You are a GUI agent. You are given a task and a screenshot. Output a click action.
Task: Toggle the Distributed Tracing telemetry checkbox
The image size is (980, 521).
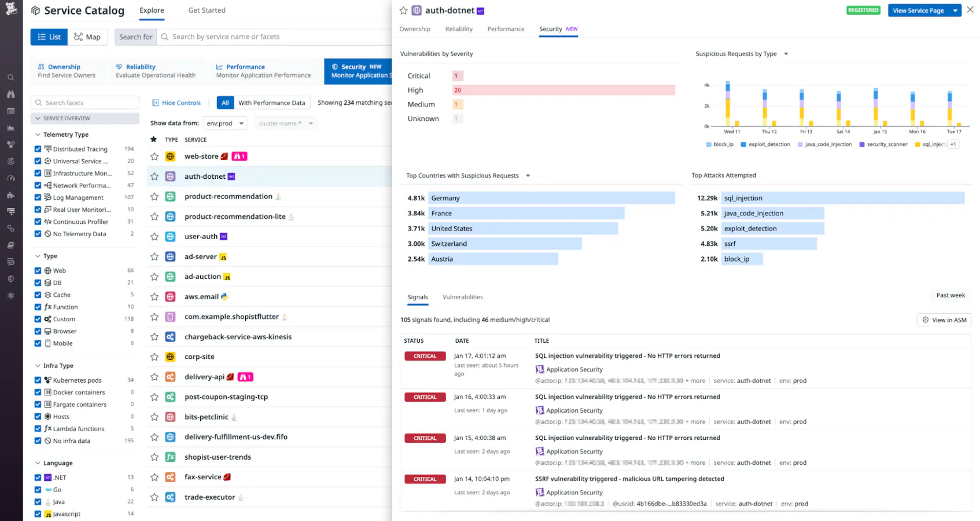pyautogui.click(x=39, y=149)
